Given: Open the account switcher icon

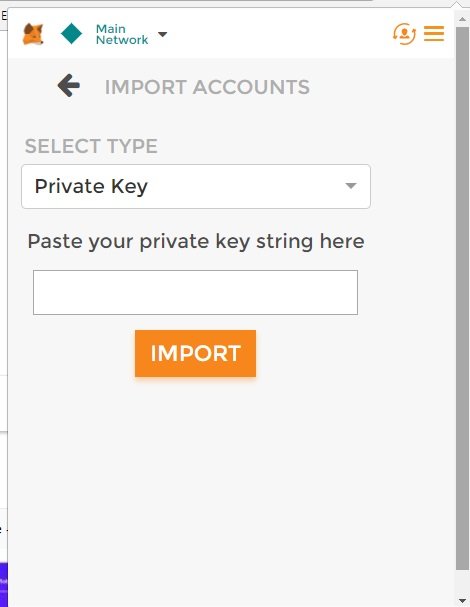Looking at the screenshot, I should point(404,34).
